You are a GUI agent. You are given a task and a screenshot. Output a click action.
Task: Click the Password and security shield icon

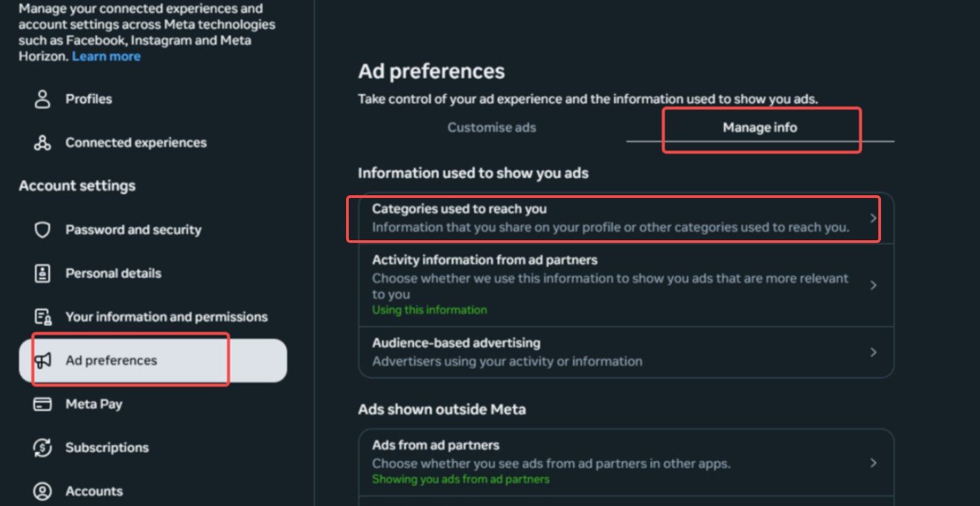tap(43, 230)
